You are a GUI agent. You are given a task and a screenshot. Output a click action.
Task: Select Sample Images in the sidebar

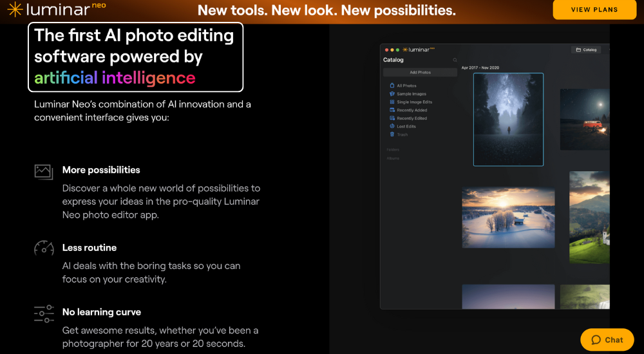[412, 94]
